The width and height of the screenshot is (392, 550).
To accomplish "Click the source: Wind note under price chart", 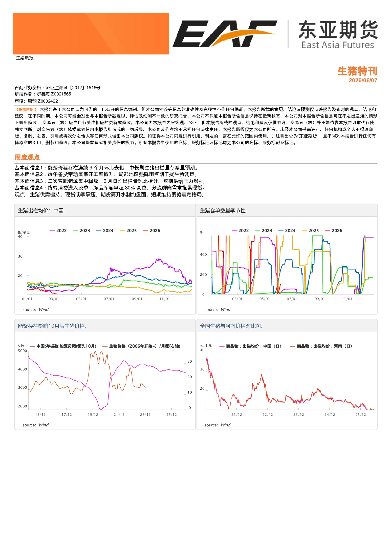I will [x=36, y=310].
